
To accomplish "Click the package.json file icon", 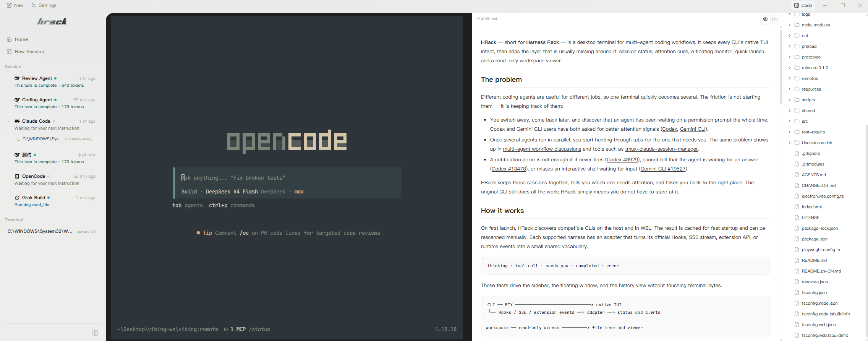I will pyautogui.click(x=797, y=239).
